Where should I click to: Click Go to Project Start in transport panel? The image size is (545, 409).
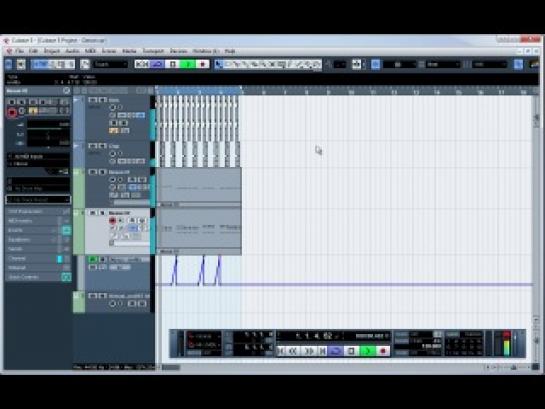[280, 351]
